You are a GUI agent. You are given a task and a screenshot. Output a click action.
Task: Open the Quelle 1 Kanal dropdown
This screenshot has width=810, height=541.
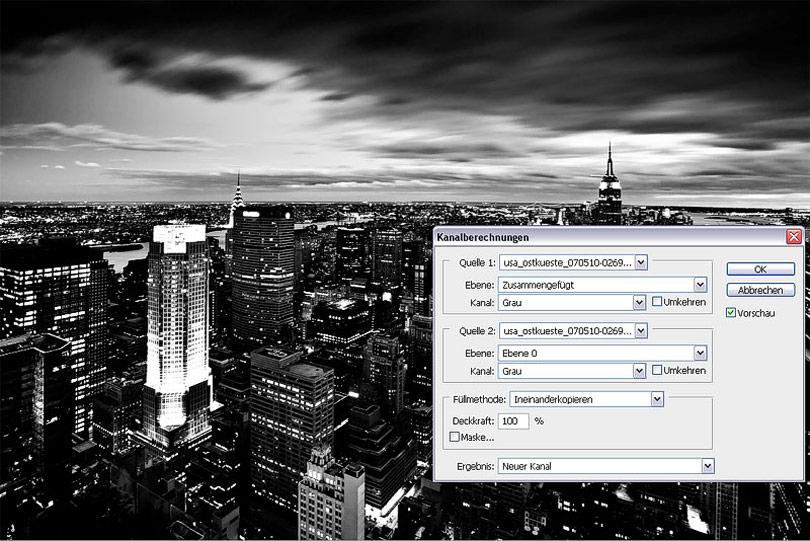click(x=572, y=303)
